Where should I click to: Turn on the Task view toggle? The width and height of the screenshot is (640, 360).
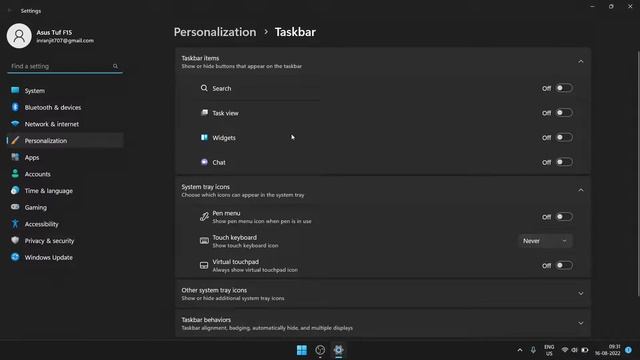tap(564, 113)
